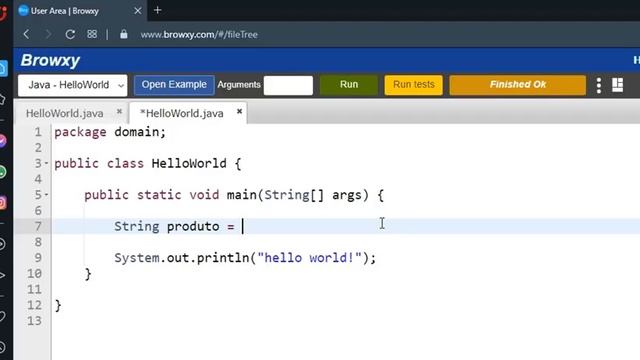
Task: Click line number 1 in the gutter
Action: [38, 132]
